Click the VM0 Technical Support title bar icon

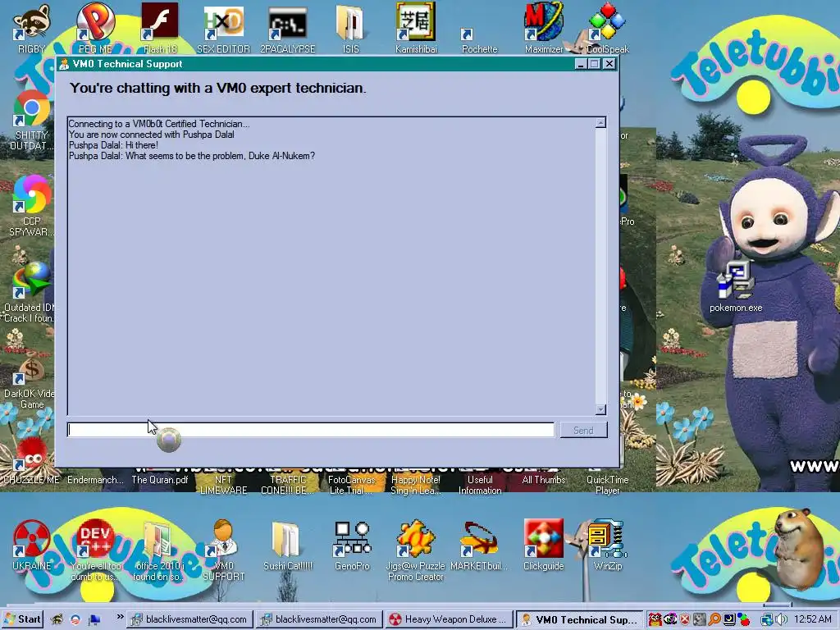click(x=64, y=64)
